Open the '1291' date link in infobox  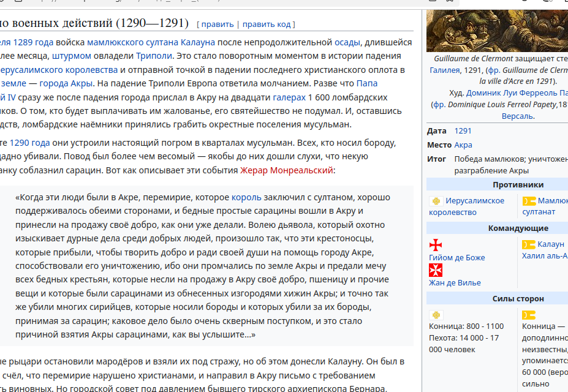pyautogui.click(x=463, y=131)
